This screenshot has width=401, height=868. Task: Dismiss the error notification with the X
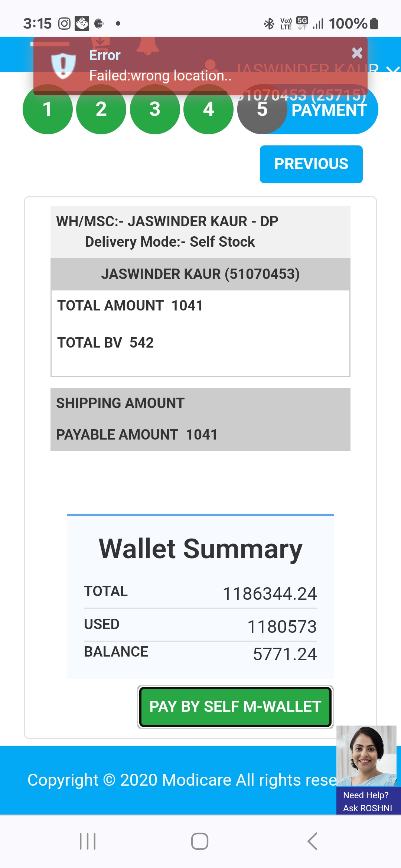point(357,53)
